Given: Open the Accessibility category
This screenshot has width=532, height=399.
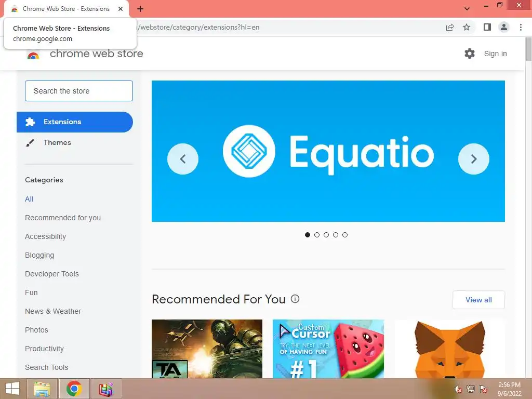Looking at the screenshot, I should (x=46, y=236).
